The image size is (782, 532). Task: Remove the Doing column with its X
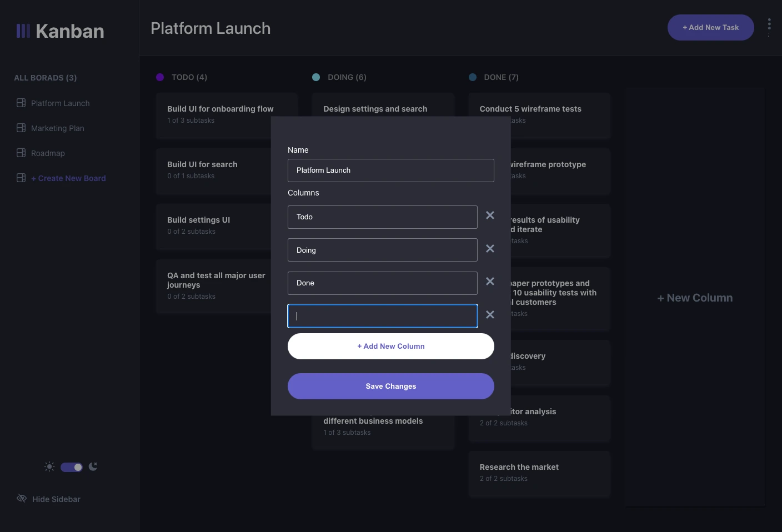point(490,248)
